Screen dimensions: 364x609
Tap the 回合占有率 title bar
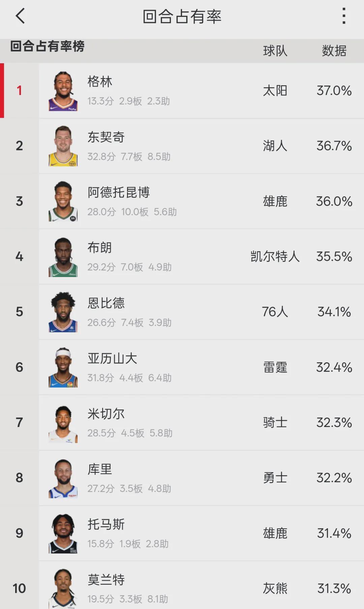(182, 16)
